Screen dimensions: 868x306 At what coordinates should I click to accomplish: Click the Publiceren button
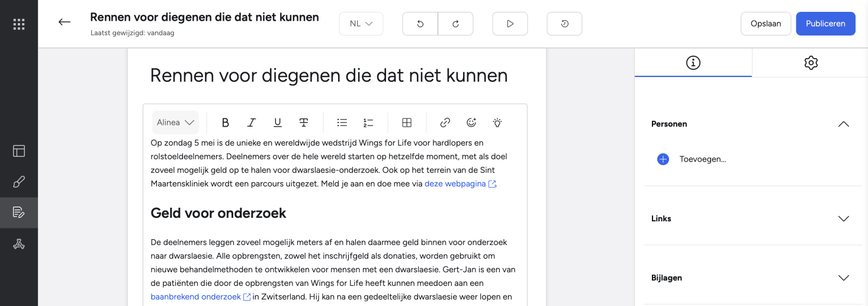825,24
